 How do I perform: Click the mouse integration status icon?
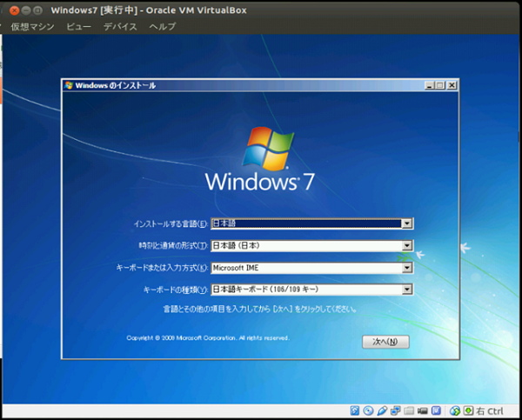[455, 410]
